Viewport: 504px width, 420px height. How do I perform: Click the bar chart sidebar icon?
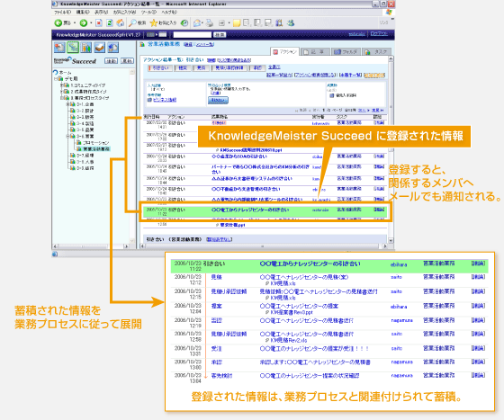pos(86,47)
